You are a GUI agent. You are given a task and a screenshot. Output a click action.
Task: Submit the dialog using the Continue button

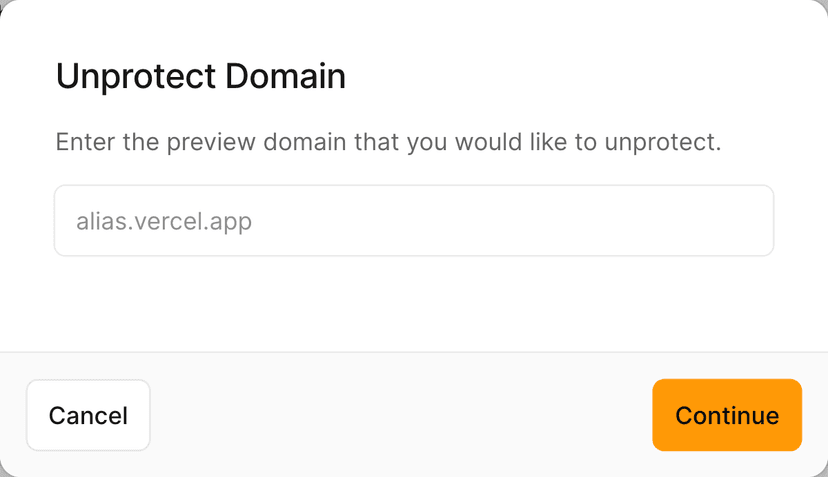coord(727,415)
